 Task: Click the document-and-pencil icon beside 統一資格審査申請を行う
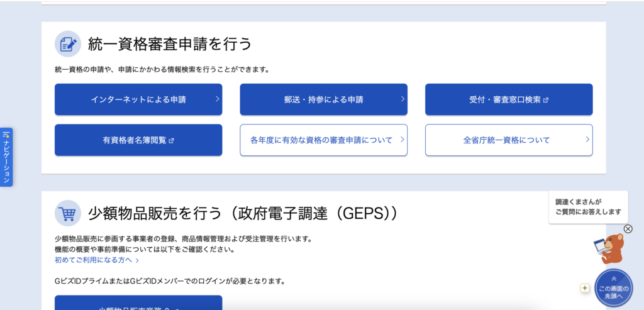pos(68,43)
